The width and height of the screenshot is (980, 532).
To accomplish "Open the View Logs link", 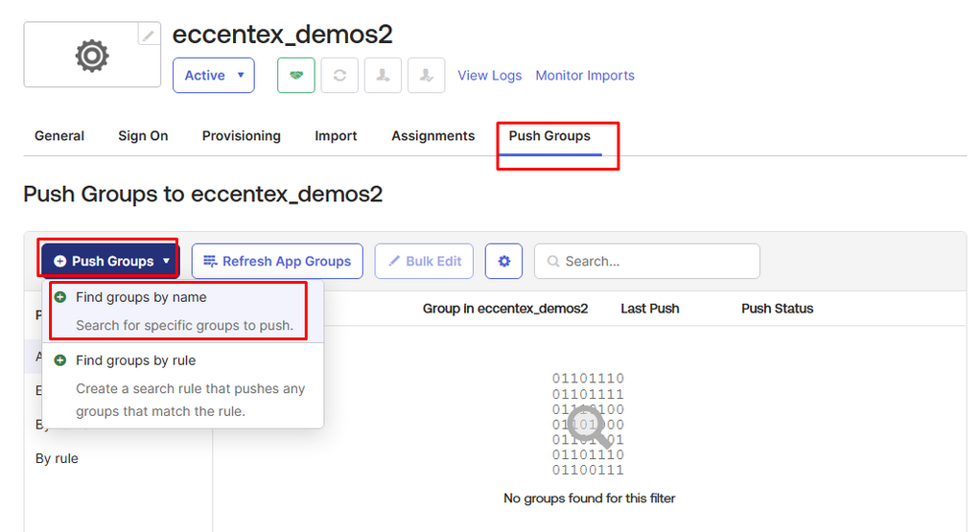I will [489, 76].
